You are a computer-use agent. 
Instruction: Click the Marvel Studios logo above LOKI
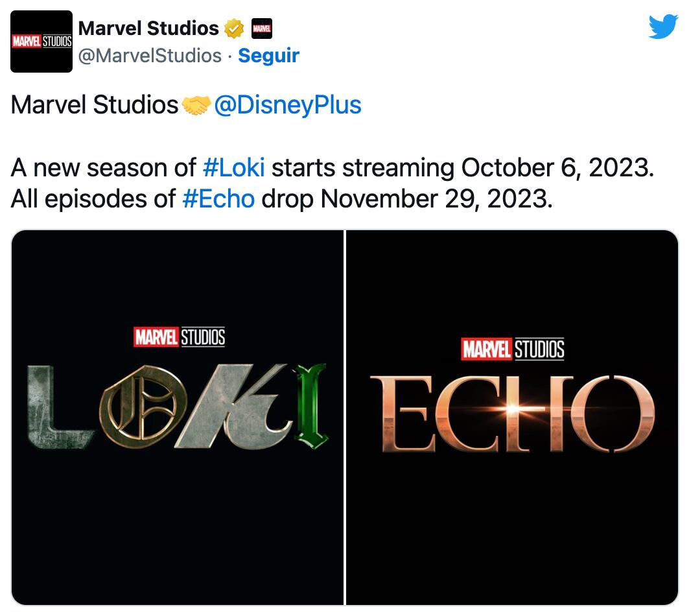point(179,337)
